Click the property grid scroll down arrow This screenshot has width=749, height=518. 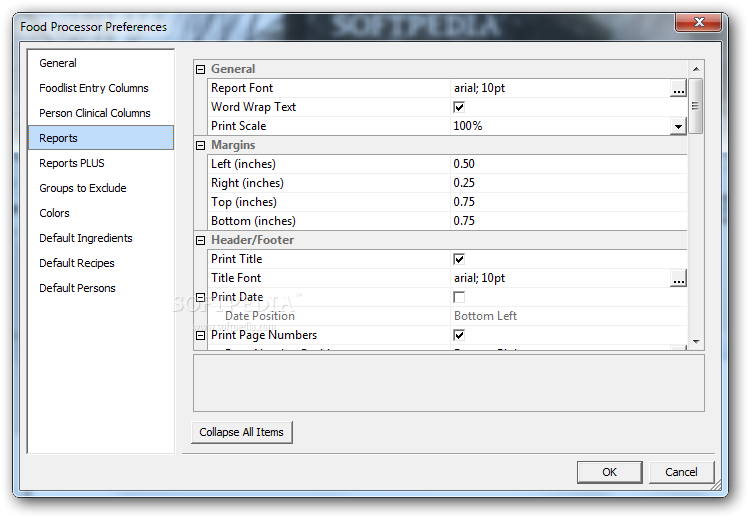point(696,342)
